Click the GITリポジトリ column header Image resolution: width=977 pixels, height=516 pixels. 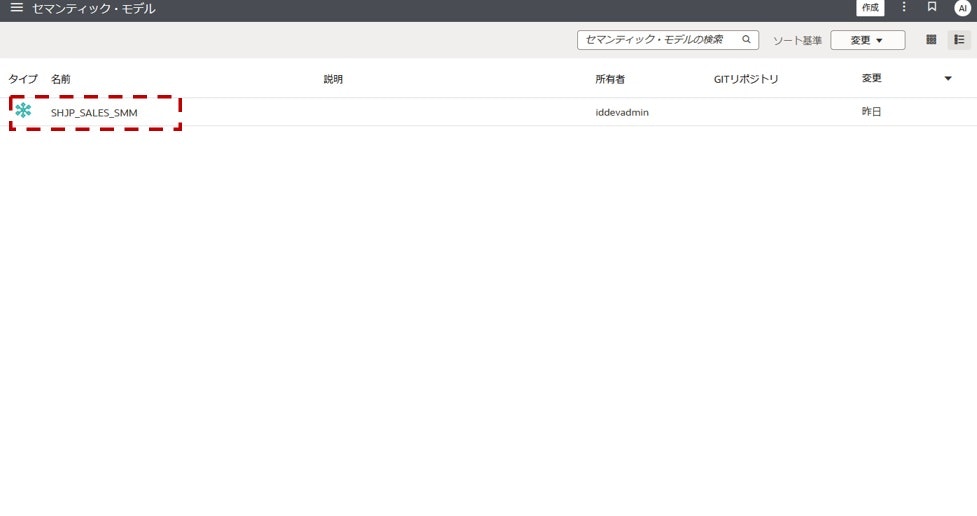coord(746,79)
